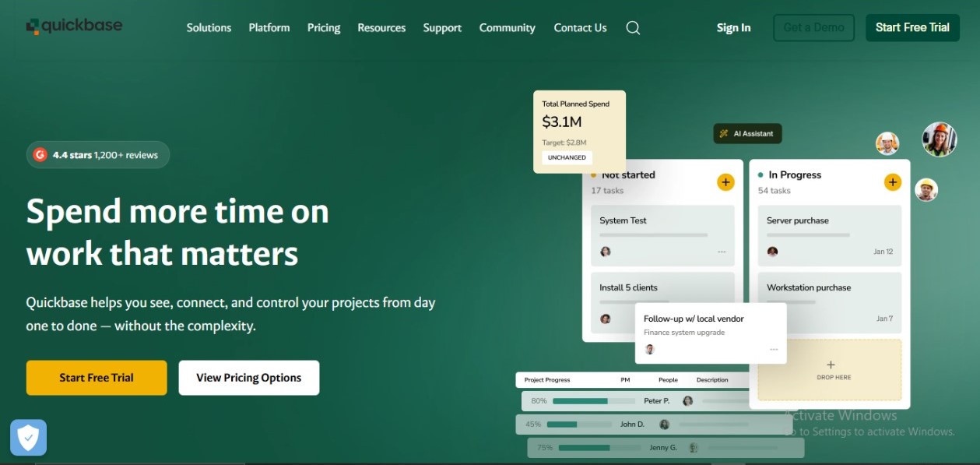Click the Description column header
The height and width of the screenshot is (465, 980).
coord(712,380)
